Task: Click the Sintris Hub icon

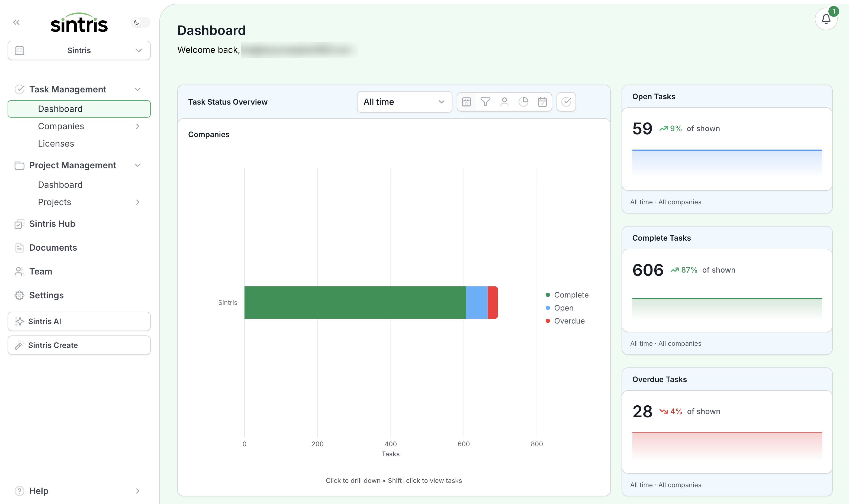Action: coord(19,224)
